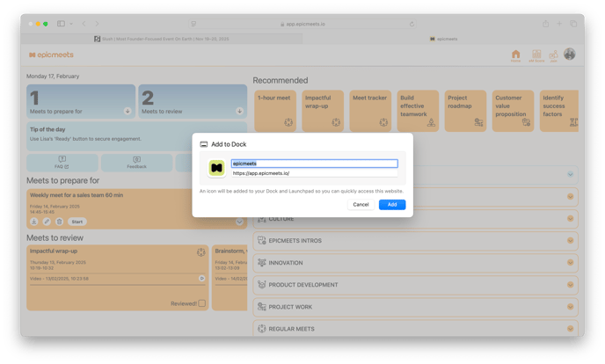
Task: Expand the INNOVATION category
Action: pyautogui.click(x=571, y=262)
